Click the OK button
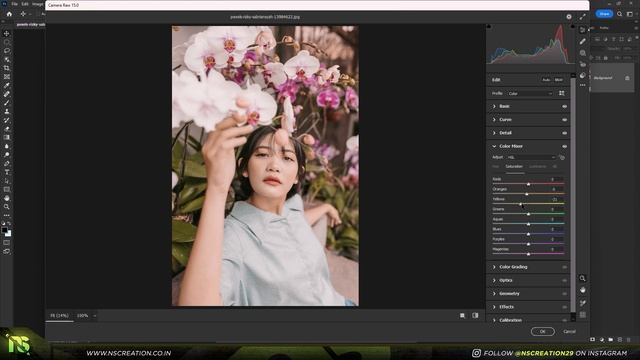 tap(542, 331)
